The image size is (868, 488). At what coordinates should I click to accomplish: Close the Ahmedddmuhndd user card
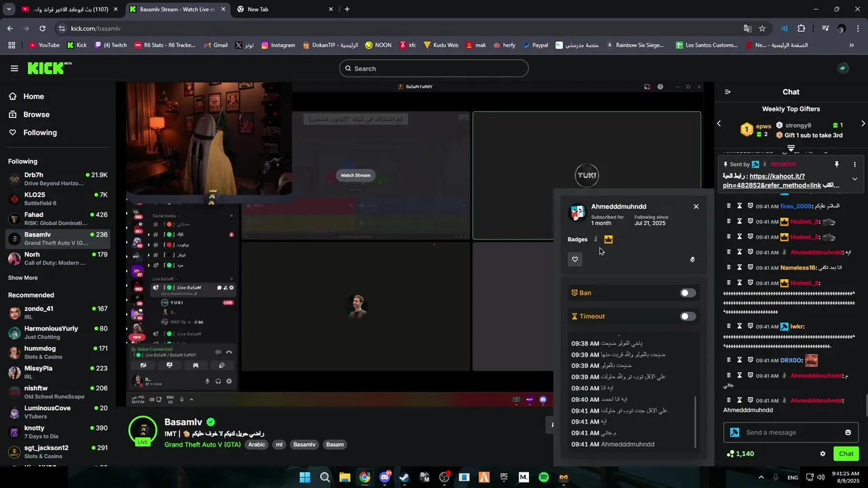(696, 207)
